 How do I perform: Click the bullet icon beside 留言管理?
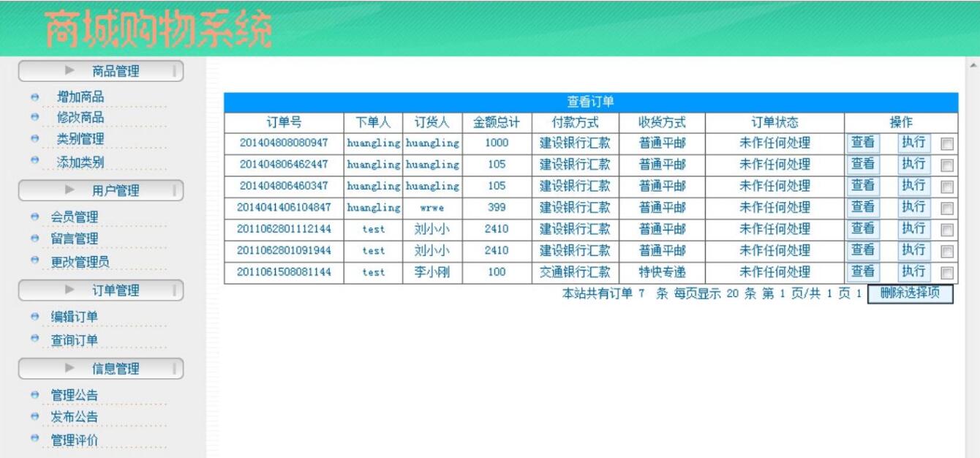click(x=34, y=239)
